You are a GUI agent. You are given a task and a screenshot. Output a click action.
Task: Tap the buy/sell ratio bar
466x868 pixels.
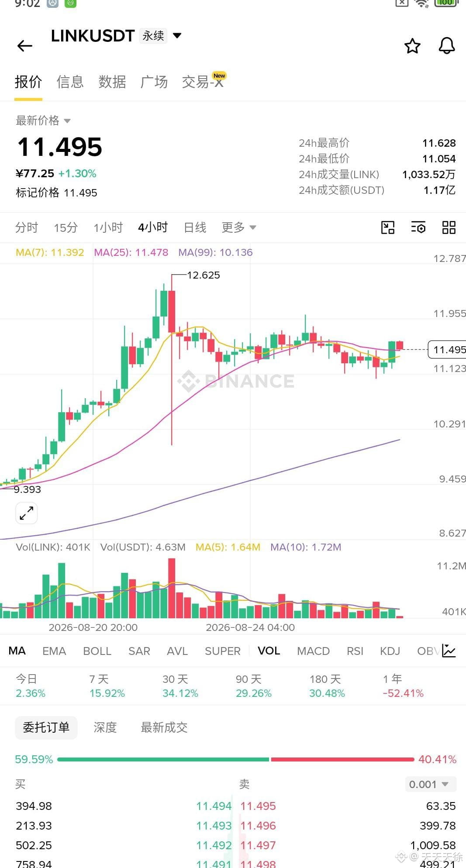[236, 759]
